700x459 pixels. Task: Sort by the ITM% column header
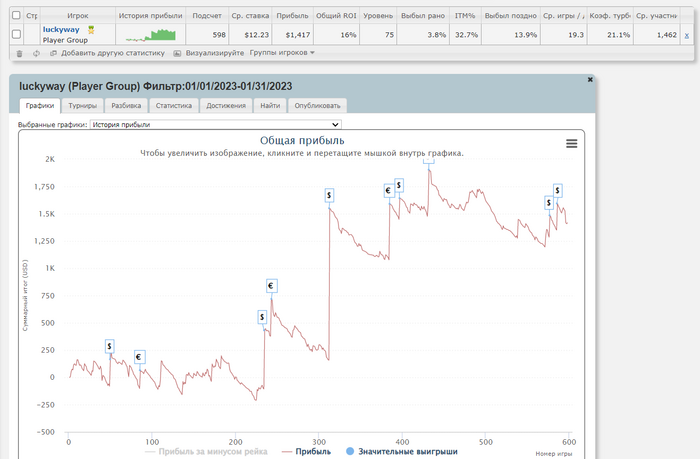[x=465, y=16]
